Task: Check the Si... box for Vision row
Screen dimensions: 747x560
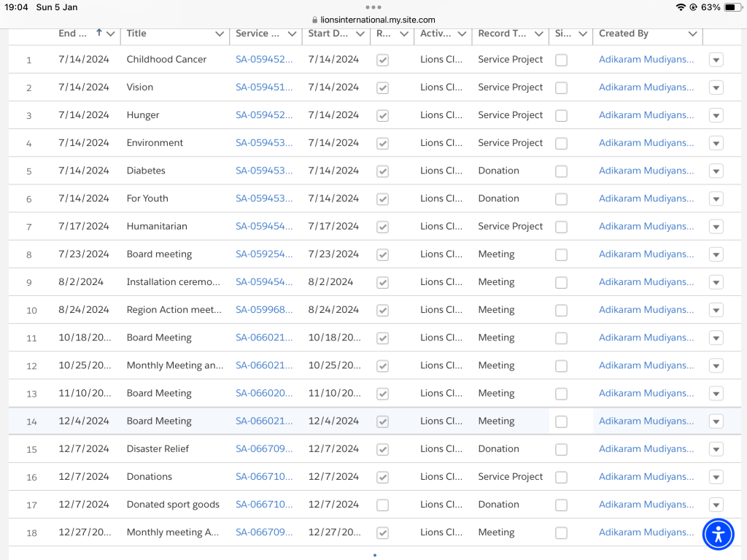Action: [x=561, y=87]
